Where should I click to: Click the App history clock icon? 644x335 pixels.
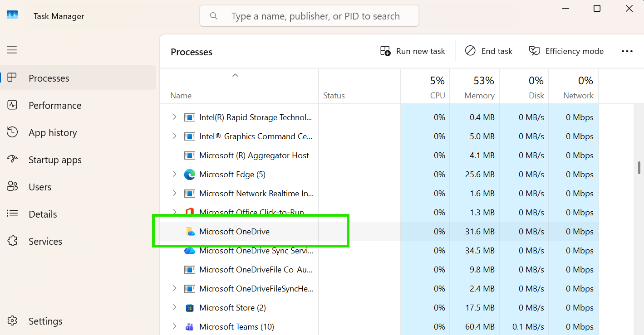point(12,132)
